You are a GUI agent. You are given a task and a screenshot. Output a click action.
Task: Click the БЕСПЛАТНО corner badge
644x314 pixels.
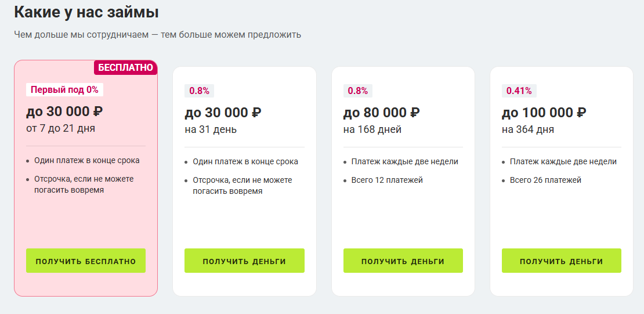point(125,67)
